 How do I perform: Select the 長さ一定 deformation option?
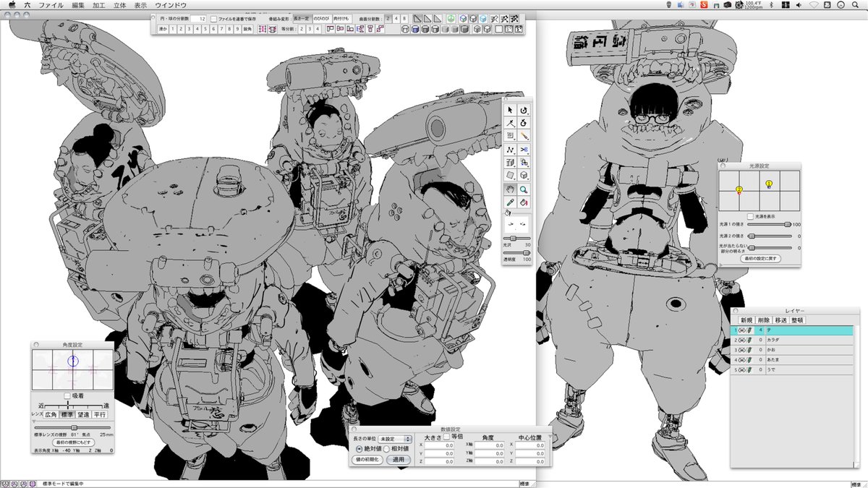tap(302, 17)
